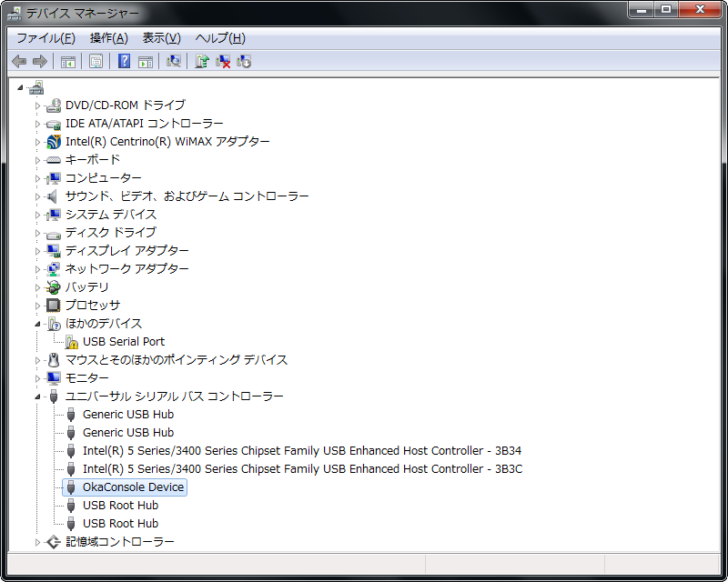This screenshot has width=728, height=582.
Task: Open Properties via toolbar icon
Action: coord(95,61)
